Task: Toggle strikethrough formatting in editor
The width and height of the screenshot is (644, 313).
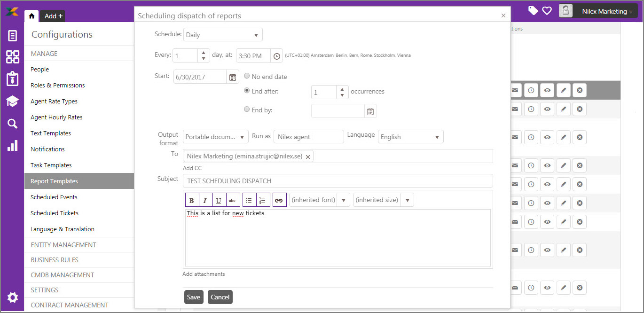Action: [233, 200]
